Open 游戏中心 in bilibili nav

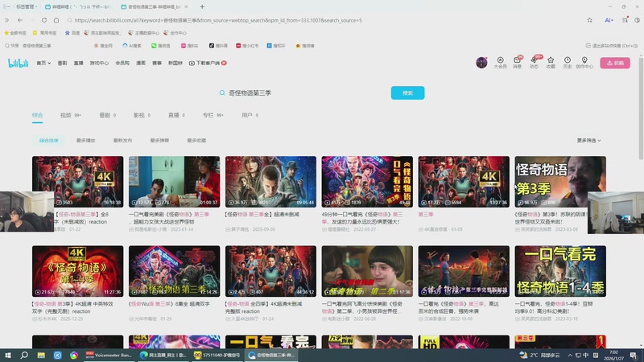99,63
